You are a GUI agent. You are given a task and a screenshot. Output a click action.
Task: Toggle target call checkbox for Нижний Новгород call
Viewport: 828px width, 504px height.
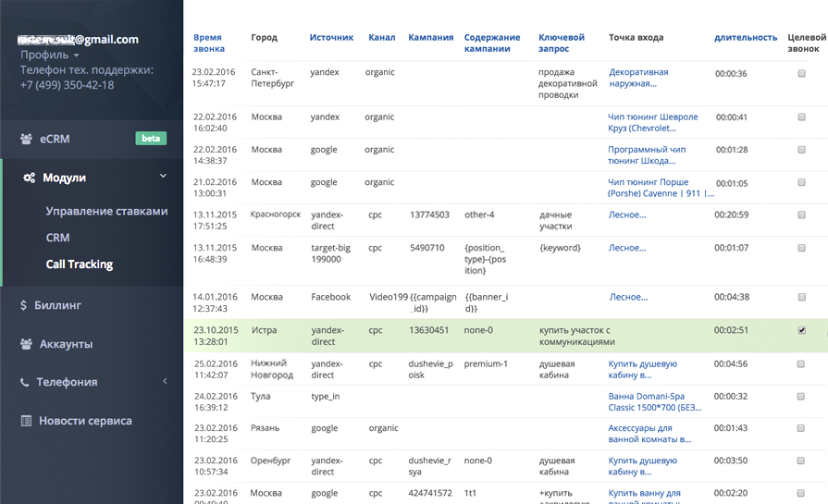801,364
